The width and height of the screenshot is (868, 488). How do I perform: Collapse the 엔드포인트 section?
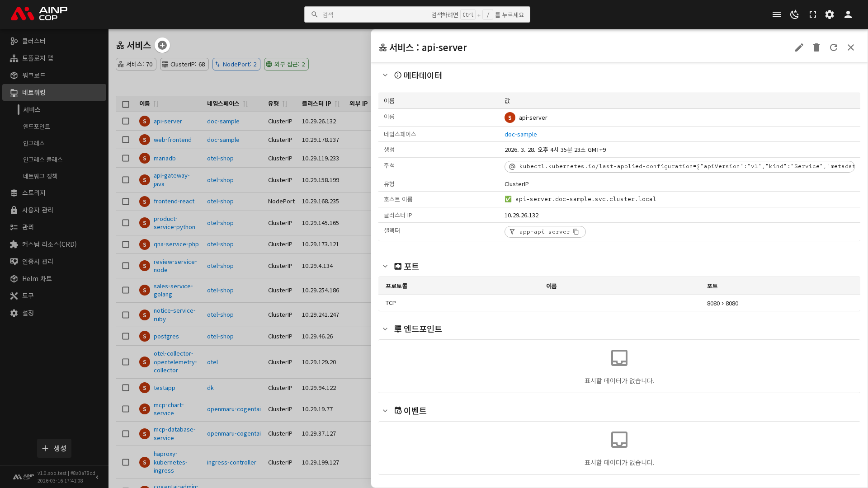(x=385, y=329)
